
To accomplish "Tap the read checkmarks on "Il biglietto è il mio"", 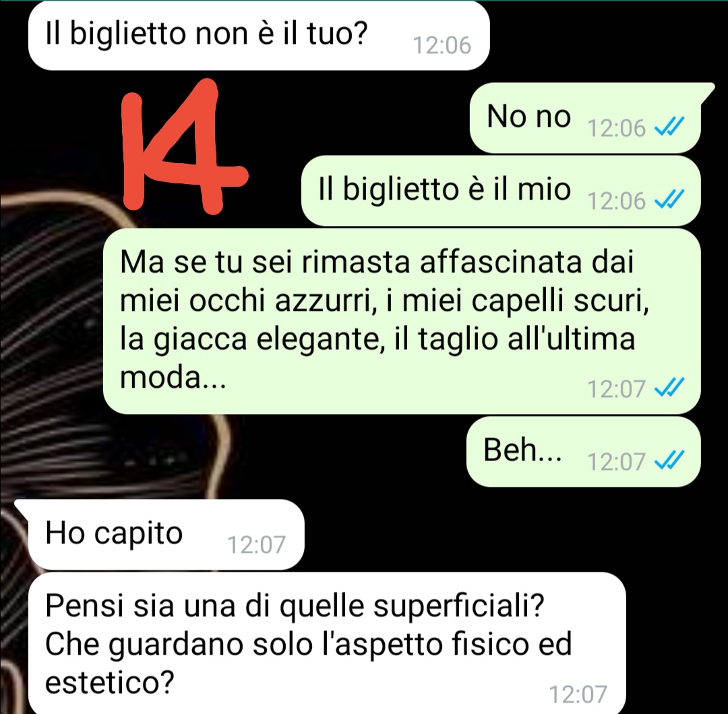I will click(x=669, y=200).
